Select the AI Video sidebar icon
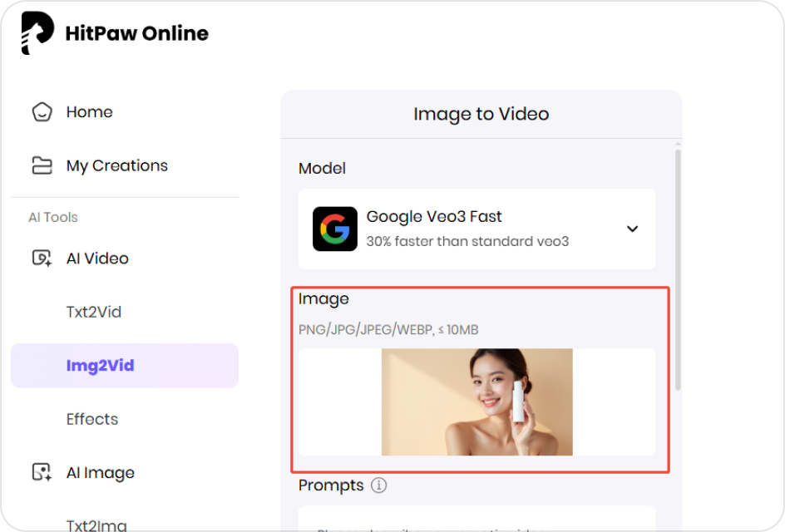This screenshot has width=785, height=532. (40, 258)
